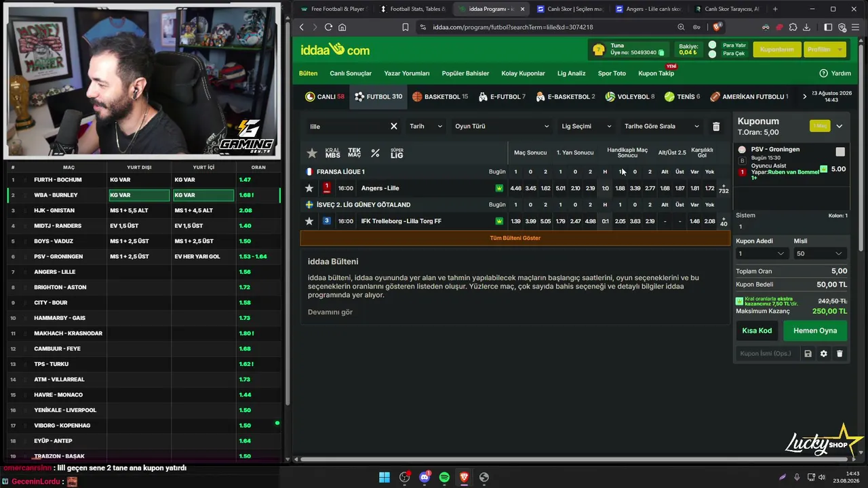
Task: Select the Tek Maç filter icon
Action: (354, 153)
